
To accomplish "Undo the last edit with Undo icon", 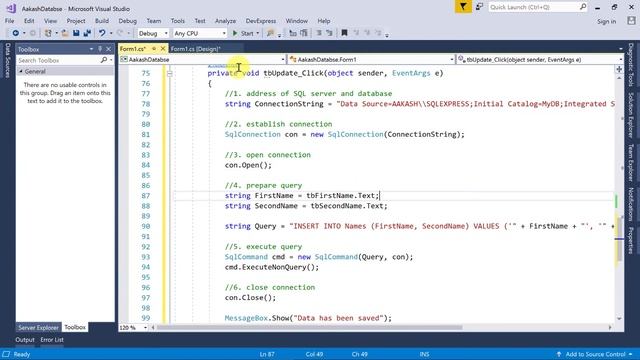I will click(x=102, y=33).
